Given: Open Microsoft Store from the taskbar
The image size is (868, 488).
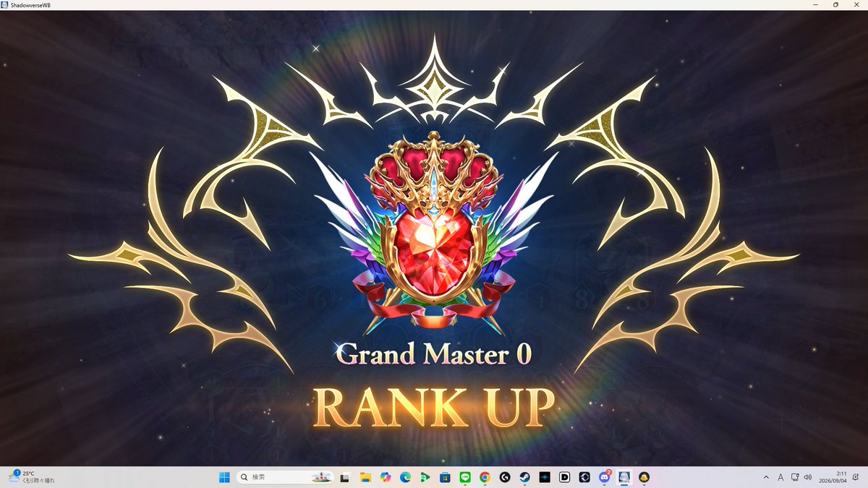Looking at the screenshot, I should 445,477.
